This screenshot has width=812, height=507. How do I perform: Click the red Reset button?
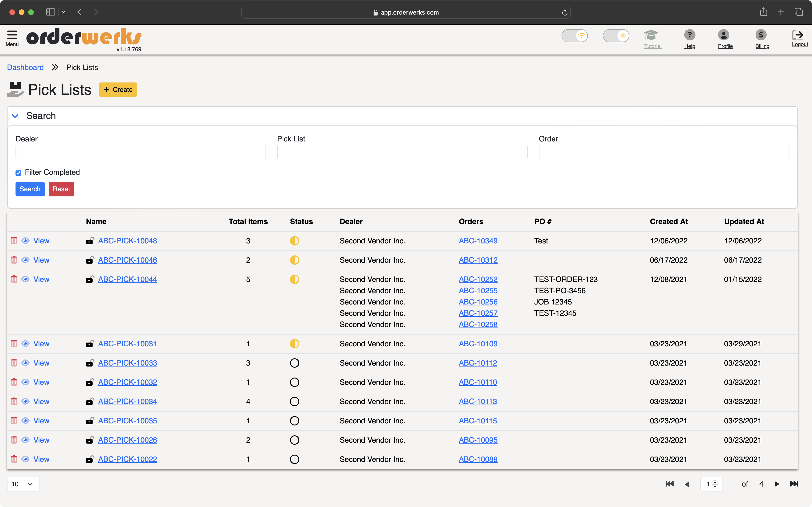point(61,189)
